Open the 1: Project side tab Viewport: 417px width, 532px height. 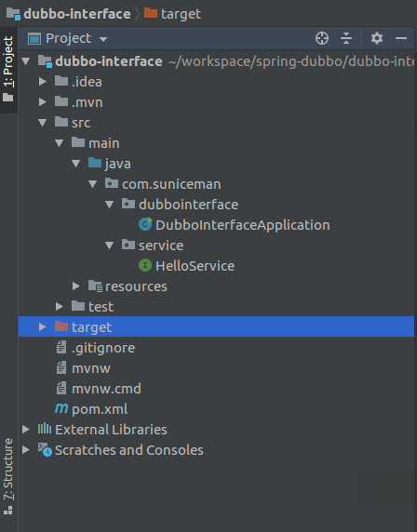[x=8, y=69]
